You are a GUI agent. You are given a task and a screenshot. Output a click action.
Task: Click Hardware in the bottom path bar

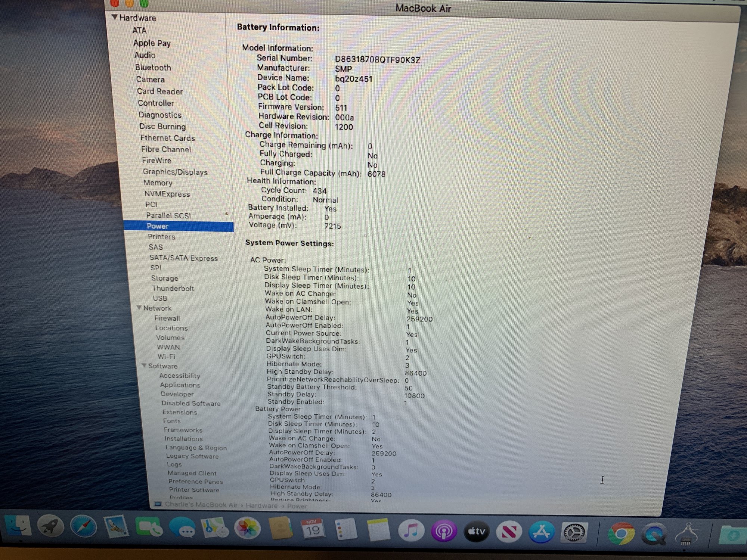click(x=261, y=505)
